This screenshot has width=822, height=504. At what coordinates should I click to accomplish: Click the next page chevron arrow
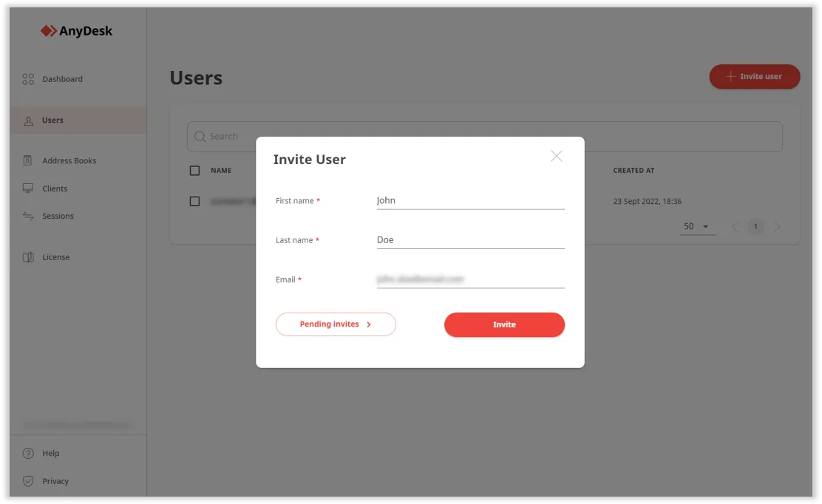[x=777, y=226]
